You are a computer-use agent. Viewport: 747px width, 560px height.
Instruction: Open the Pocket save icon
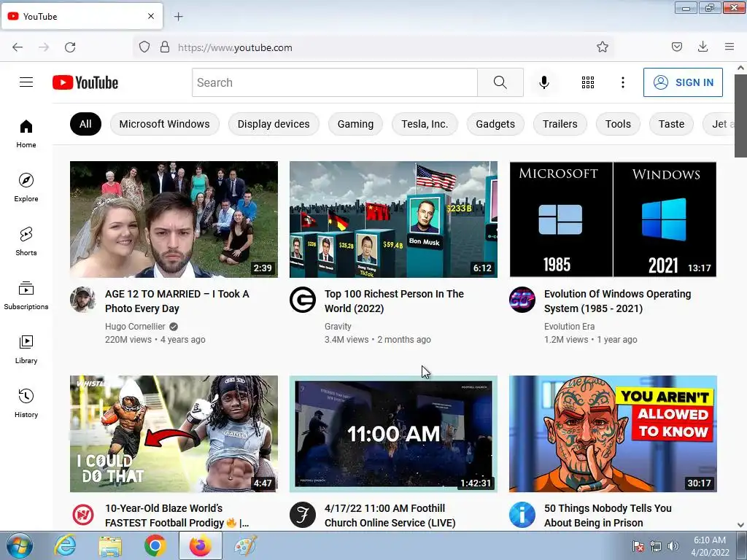point(676,47)
